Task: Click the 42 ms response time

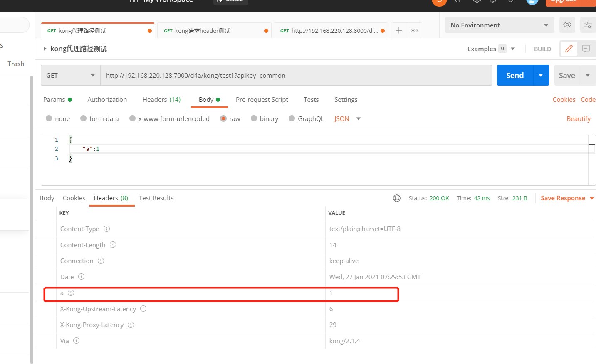Action: [x=482, y=198]
